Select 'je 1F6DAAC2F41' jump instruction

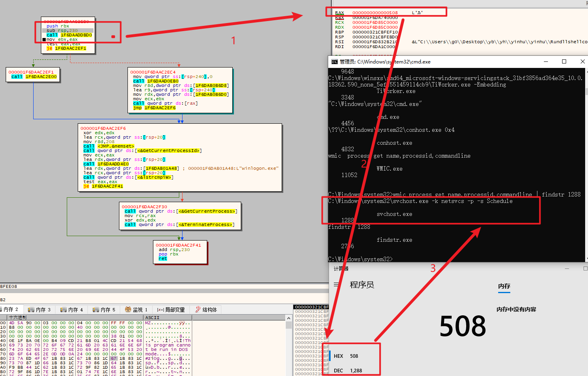pos(103,186)
